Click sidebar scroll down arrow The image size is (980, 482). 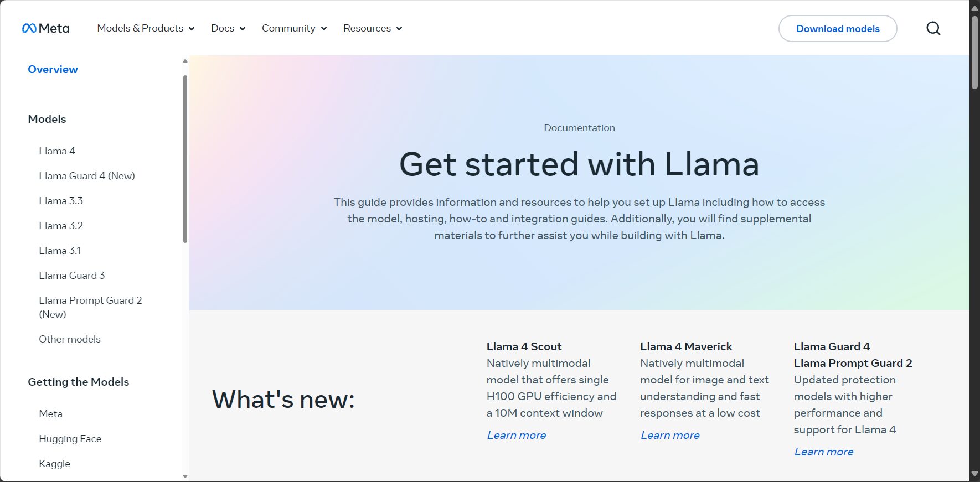pyautogui.click(x=185, y=476)
